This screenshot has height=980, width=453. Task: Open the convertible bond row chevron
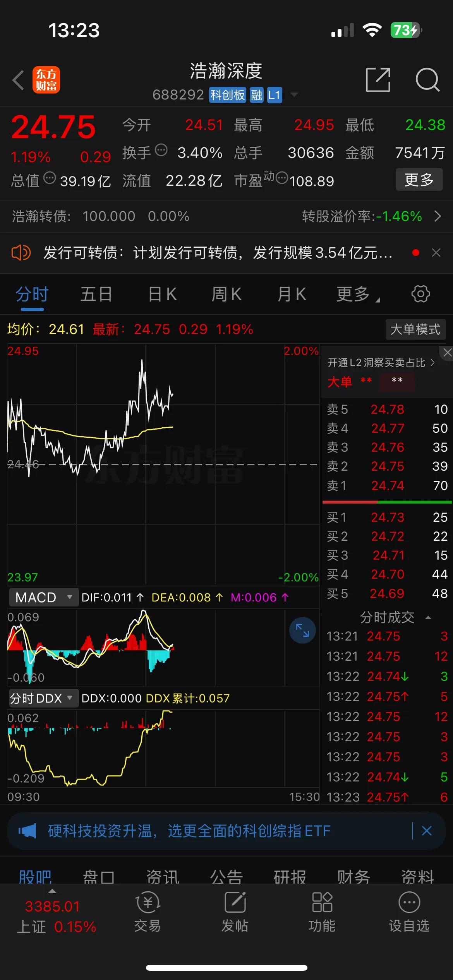(x=438, y=216)
